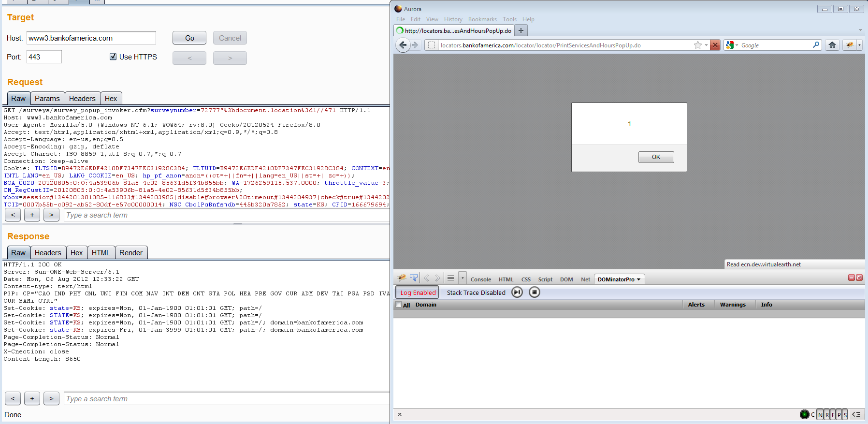Viewport: 868px width, 424px height.
Task: Click the collapse list icon in status bar
Action: coord(856,414)
